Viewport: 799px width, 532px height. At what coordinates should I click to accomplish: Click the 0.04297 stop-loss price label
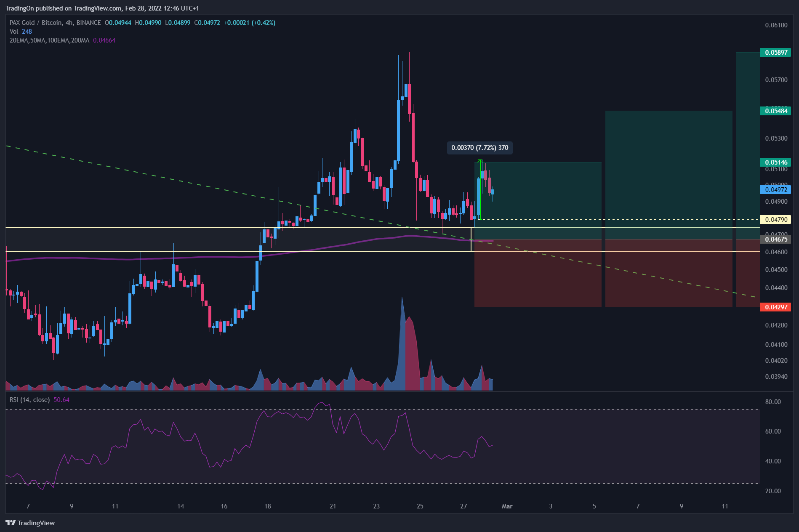[x=776, y=307]
